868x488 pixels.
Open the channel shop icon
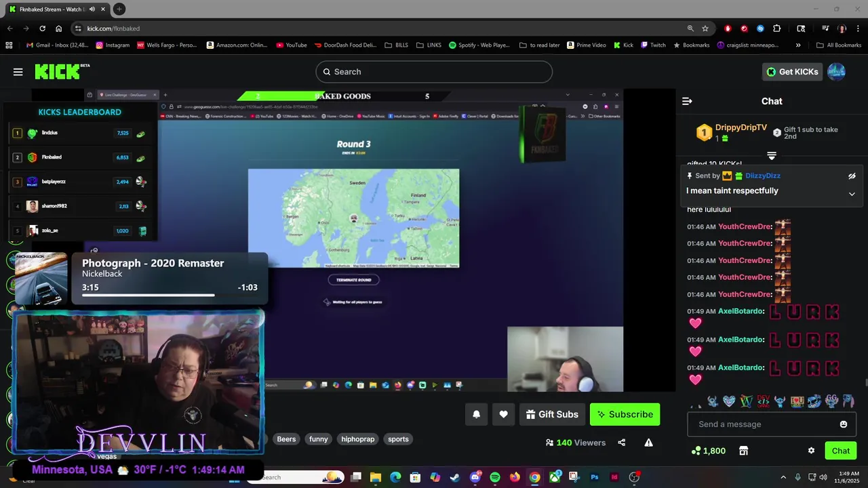click(x=743, y=451)
